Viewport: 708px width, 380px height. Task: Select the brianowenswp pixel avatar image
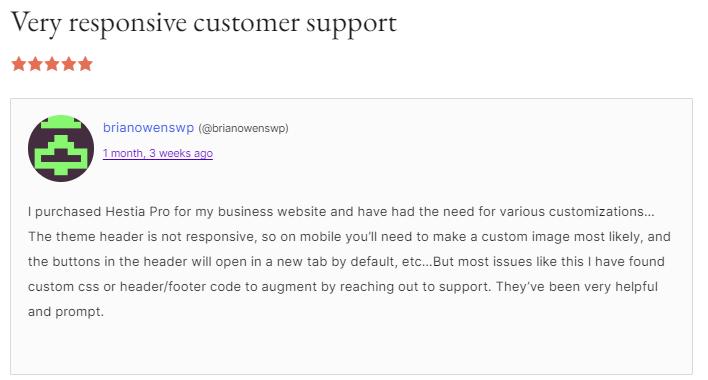coord(61,148)
